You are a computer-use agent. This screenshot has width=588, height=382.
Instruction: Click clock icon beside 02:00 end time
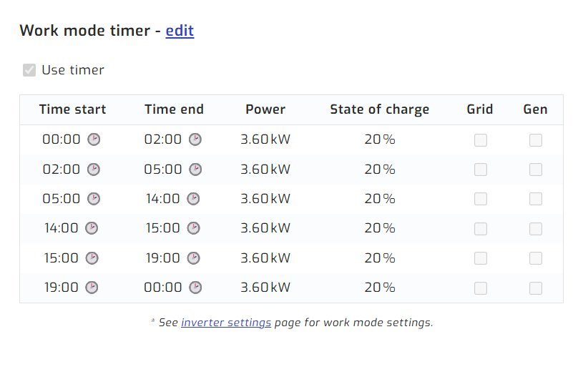pos(195,139)
